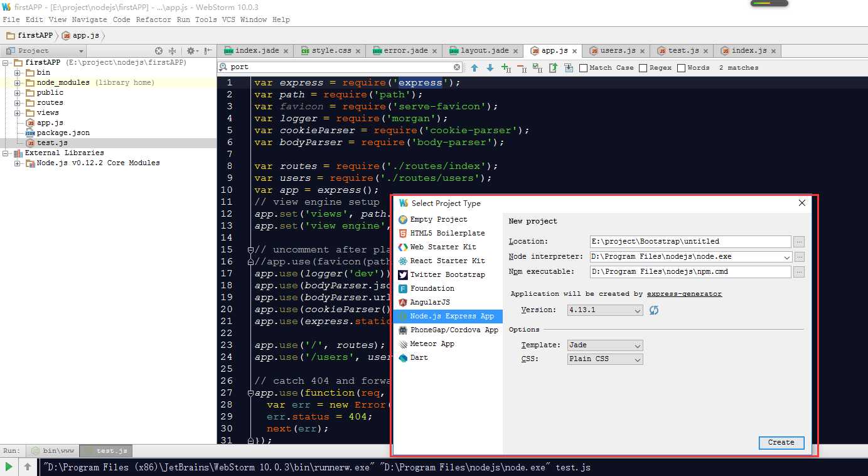Close the style.css tab
This screenshot has width=868, height=476.
pyautogui.click(x=358, y=51)
